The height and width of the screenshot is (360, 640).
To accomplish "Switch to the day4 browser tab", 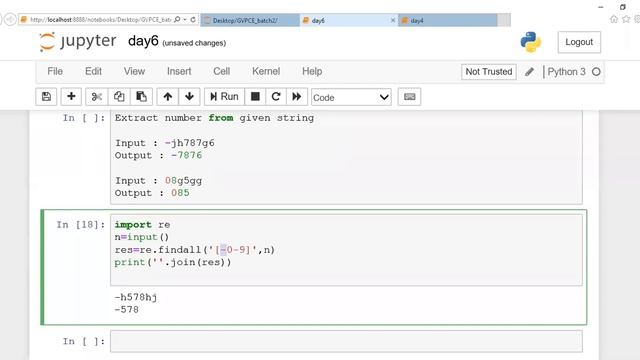I will click(x=447, y=20).
